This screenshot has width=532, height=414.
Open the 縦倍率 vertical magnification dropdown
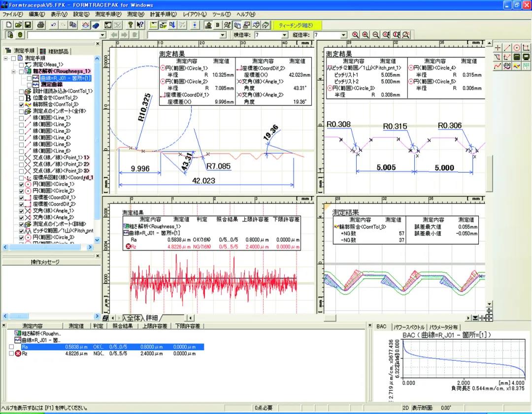(x=343, y=35)
